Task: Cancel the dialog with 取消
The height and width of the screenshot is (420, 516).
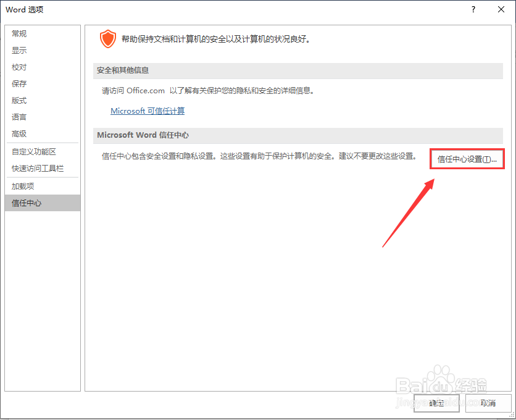Action: point(488,403)
